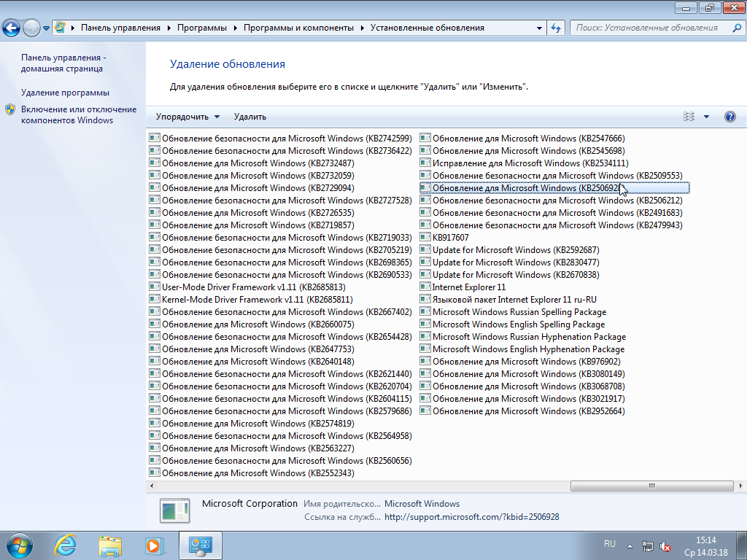Click the horizontal scrollbar thumb
Viewport: 747px width, 560px height.
pyautogui.click(x=651, y=486)
